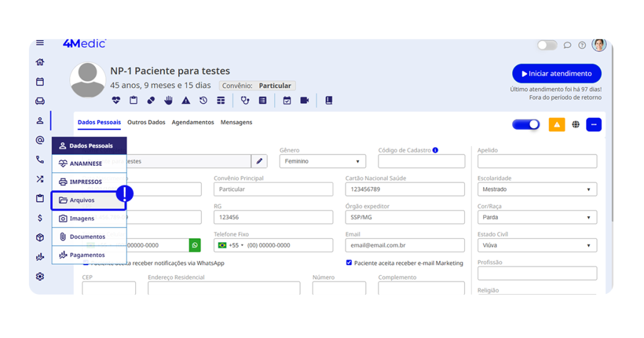Open the settings gear in left sidebar
Viewport: 644px width, 338px height.
(x=40, y=276)
